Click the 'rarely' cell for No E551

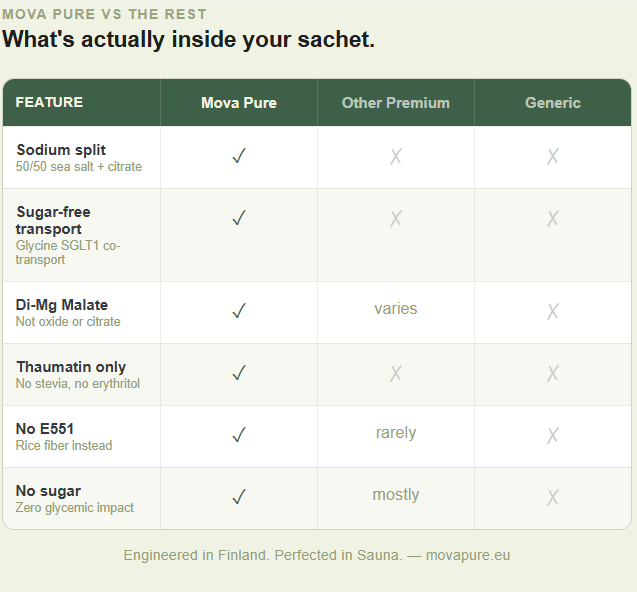pos(396,433)
